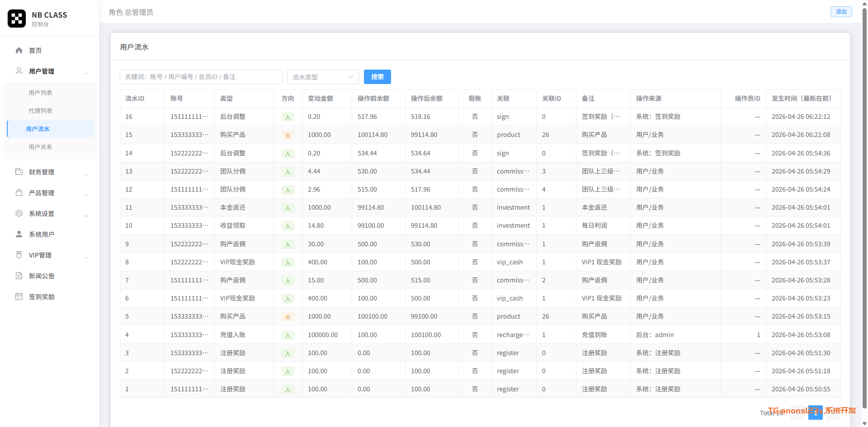Image resolution: width=868 pixels, height=427 pixels.
Task: Click the home icon beside 首页
Action: coord(19,51)
